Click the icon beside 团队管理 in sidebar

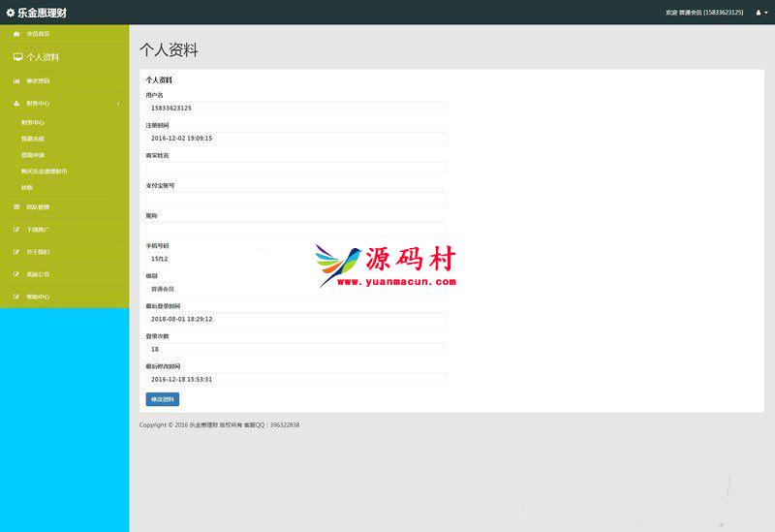click(16, 207)
